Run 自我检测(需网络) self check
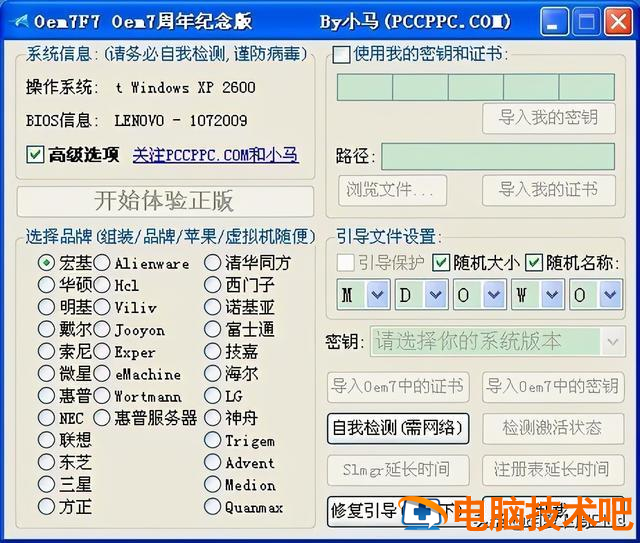The height and width of the screenshot is (543, 640). (x=398, y=428)
